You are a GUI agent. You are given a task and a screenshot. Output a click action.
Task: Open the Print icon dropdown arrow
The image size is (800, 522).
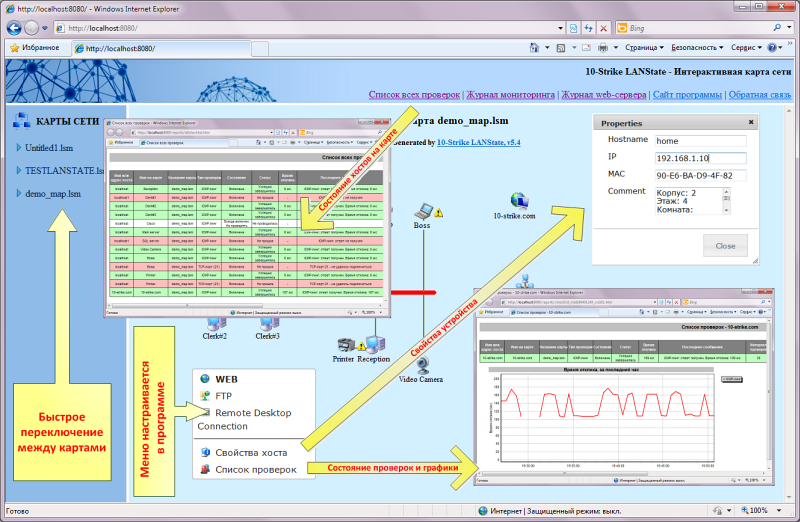tap(616, 47)
